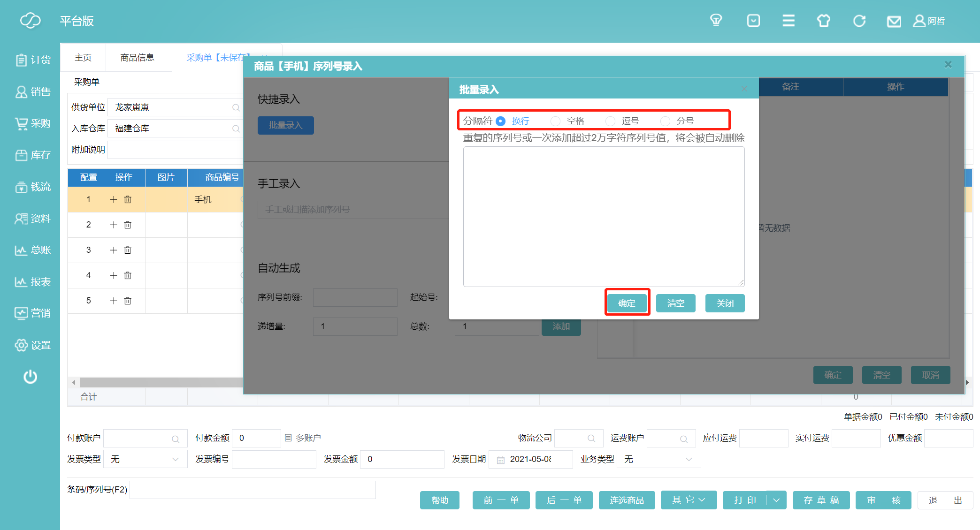Click the lightbulb tips icon in header
980x530 pixels.
[716, 21]
